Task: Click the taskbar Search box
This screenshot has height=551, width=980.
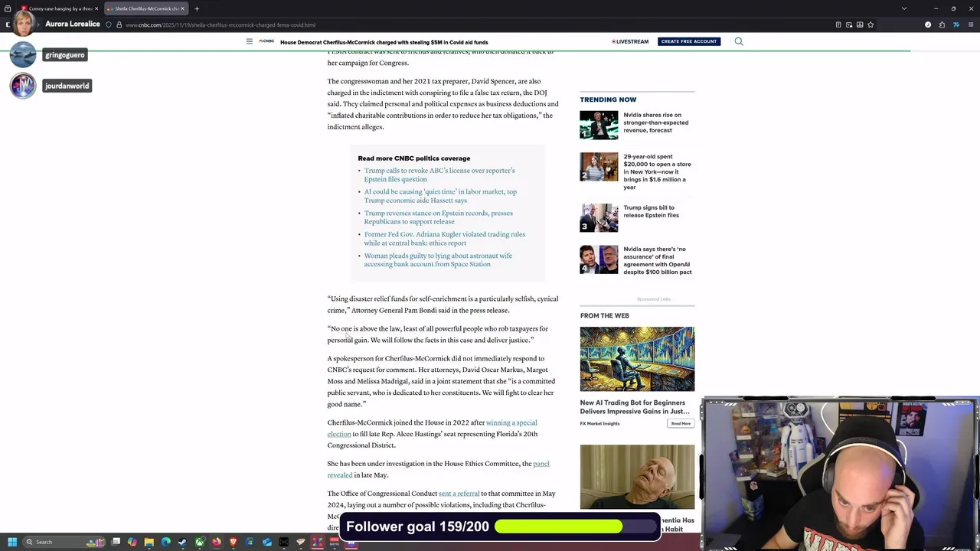Action: click(65, 542)
